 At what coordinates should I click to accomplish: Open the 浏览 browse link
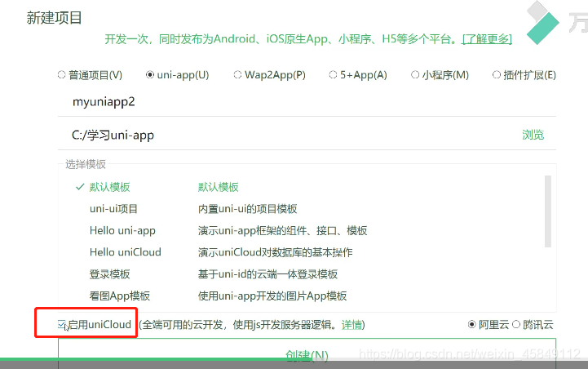tap(533, 135)
